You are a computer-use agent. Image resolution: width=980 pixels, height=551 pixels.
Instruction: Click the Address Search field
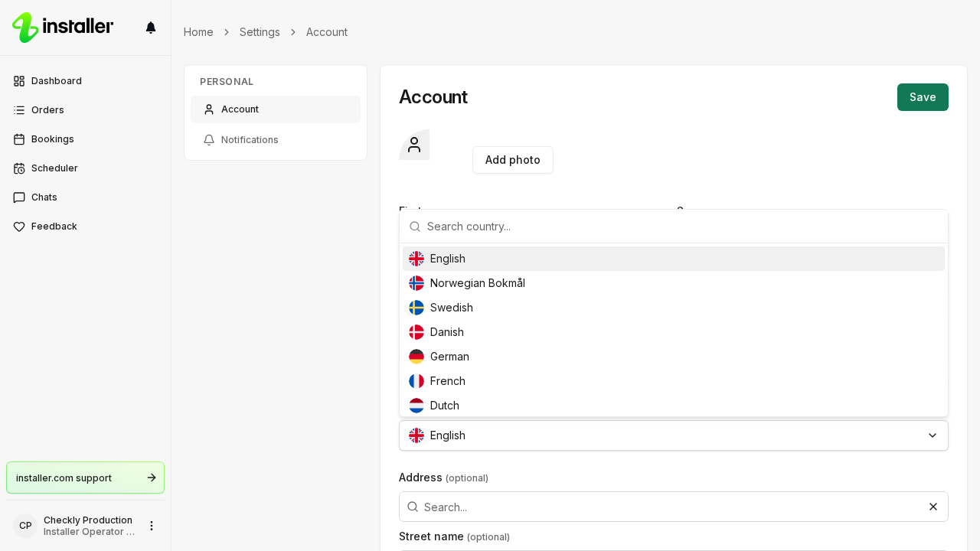tap(674, 507)
